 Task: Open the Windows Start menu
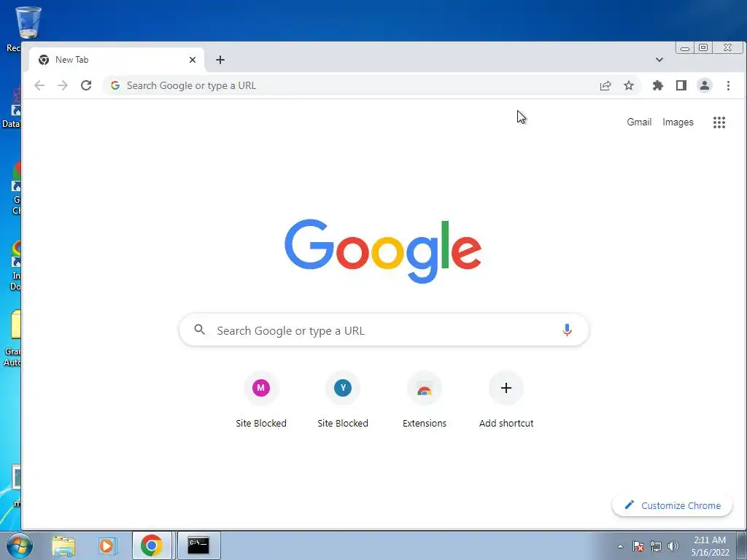tap(20, 545)
